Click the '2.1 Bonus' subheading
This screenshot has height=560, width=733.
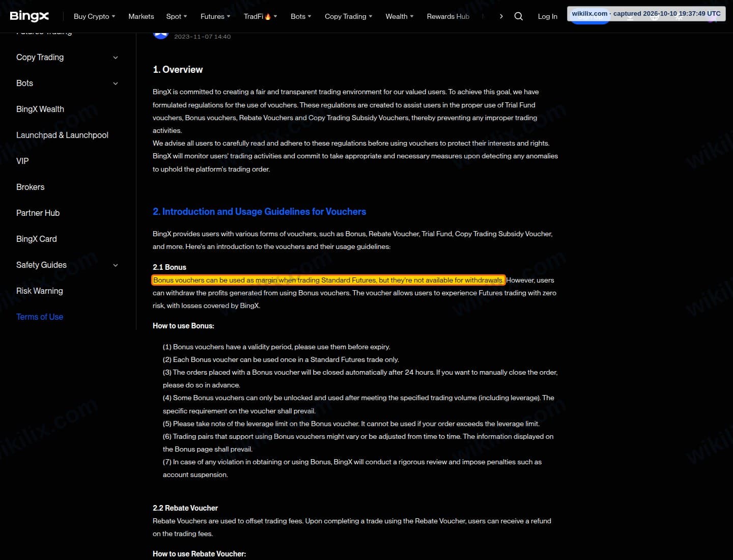click(x=170, y=267)
